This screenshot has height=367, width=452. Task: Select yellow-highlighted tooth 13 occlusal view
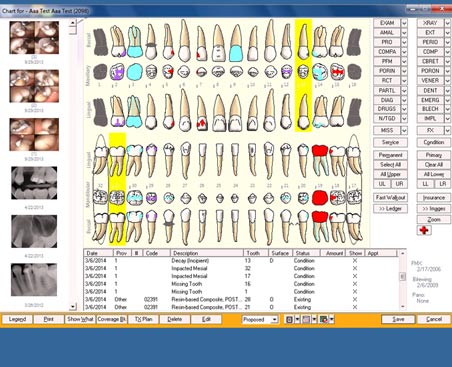point(303,71)
